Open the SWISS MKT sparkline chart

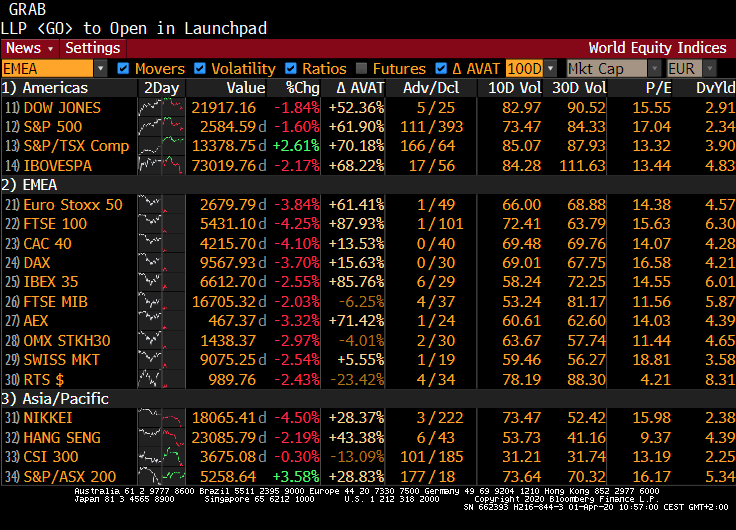tap(161, 360)
